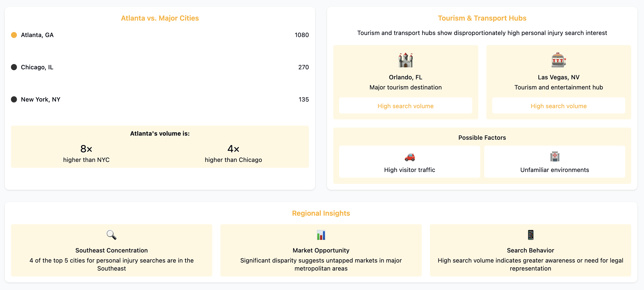Click the value 135 for New York

[x=304, y=99]
